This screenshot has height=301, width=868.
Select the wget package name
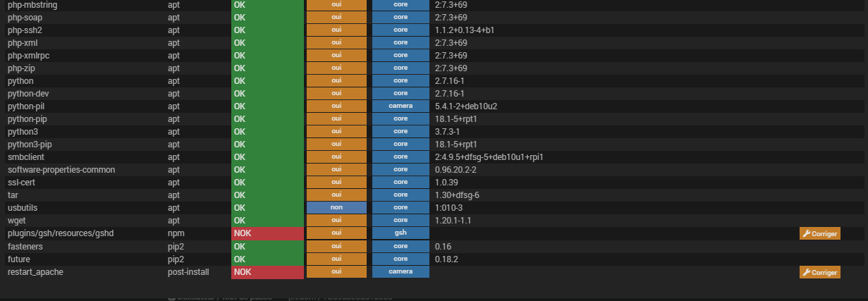pyautogui.click(x=18, y=220)
